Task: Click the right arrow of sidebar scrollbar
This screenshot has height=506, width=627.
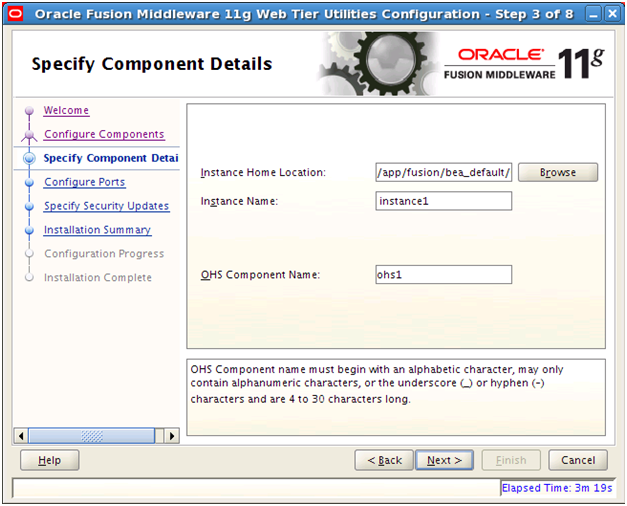Action: (172, 436)
